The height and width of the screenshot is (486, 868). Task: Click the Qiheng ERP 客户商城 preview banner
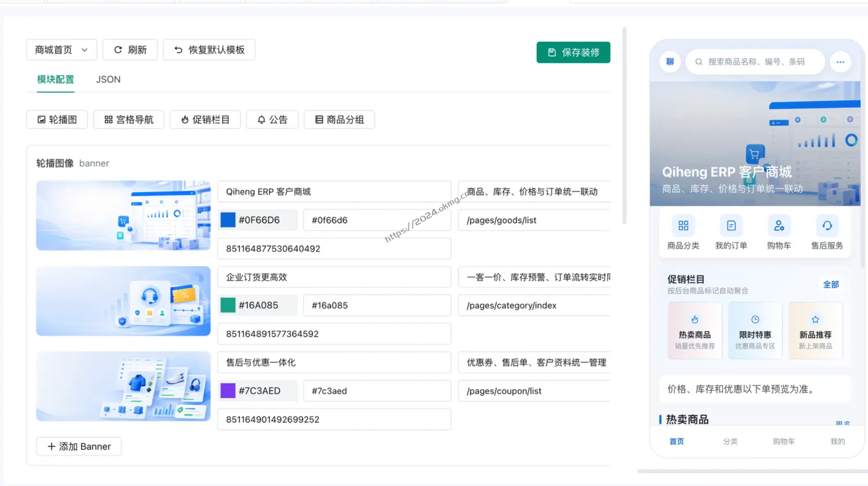755,144
